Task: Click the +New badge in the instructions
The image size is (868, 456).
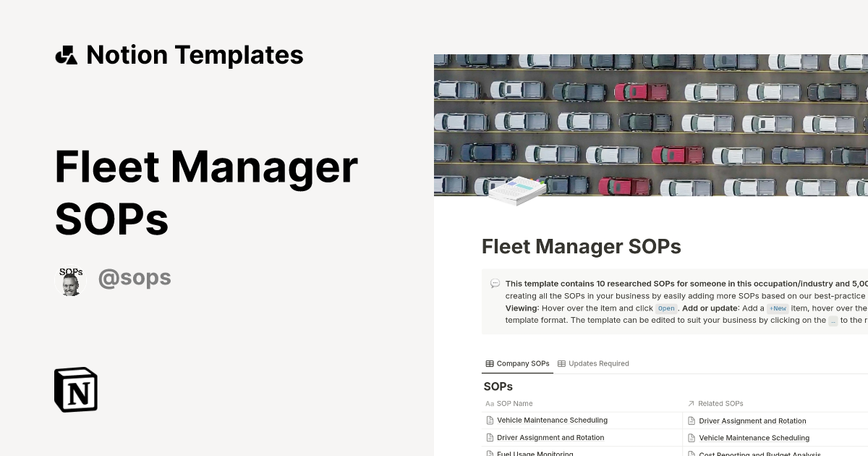Action: [778, 308]
